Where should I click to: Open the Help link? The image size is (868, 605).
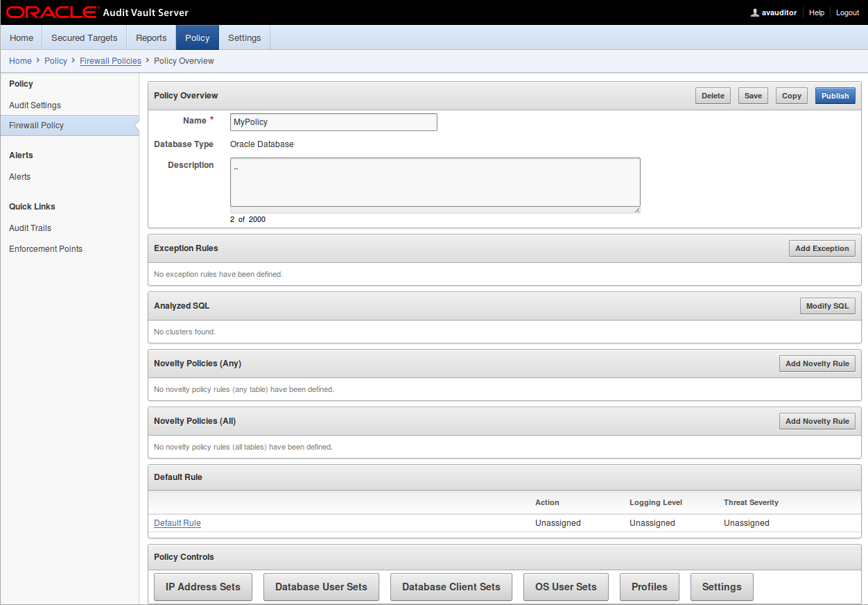click(x=817, y=12)
